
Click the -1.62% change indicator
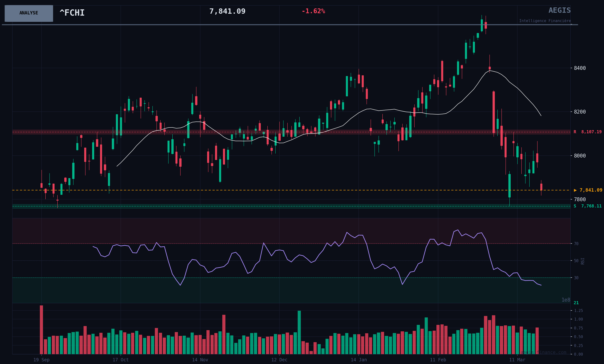pos(313,11)
